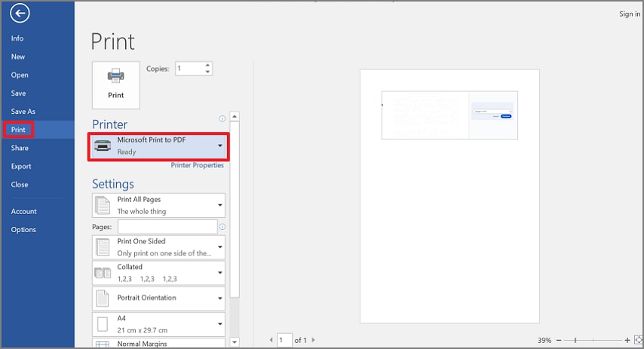
Task: Increase copies with the up spinner arrow
Action: point(208,66)
